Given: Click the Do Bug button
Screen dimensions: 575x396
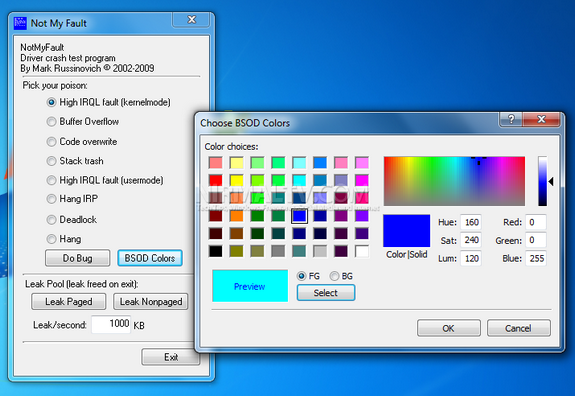Looking at the screenshot, I should tap(77, 258).
